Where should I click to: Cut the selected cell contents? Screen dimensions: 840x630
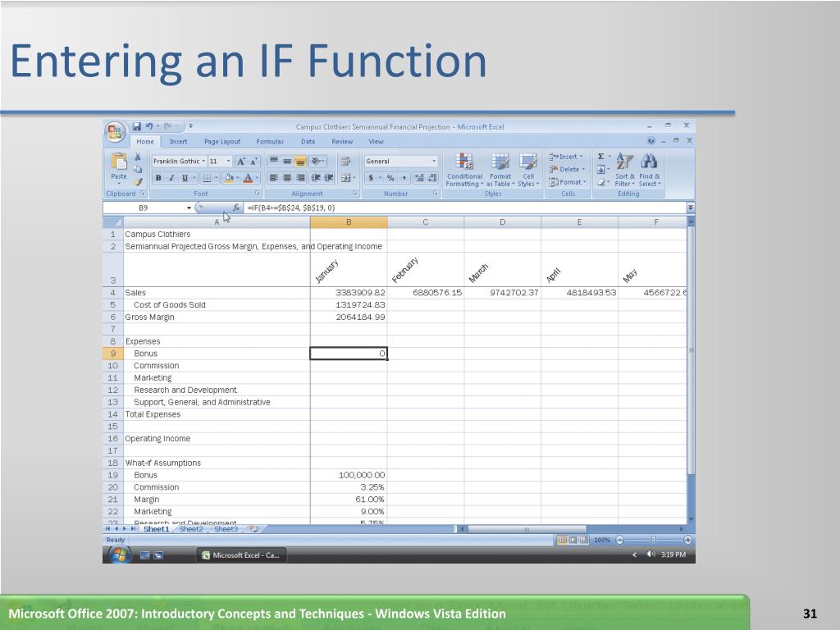[138, 157]
